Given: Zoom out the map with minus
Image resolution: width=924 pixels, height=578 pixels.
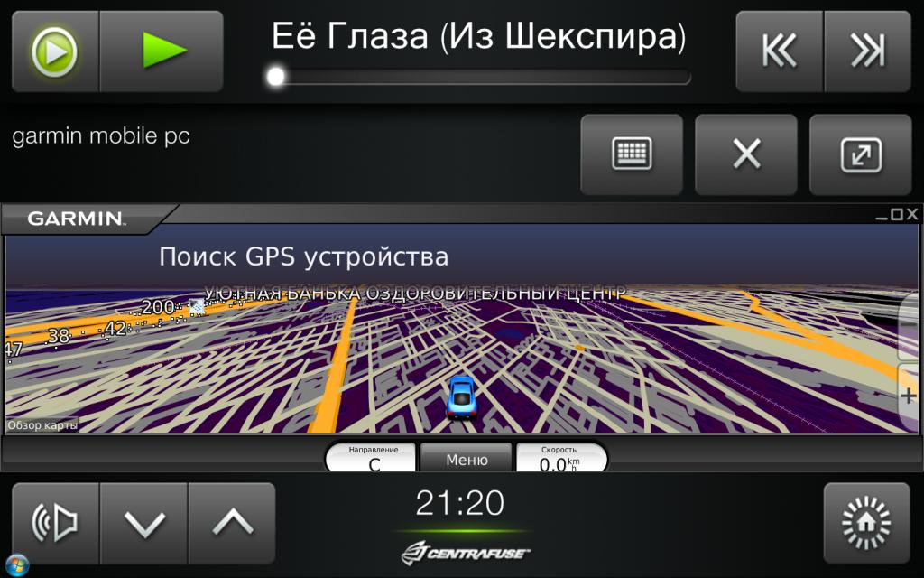Looking at the screenshot, I should 909,326.
